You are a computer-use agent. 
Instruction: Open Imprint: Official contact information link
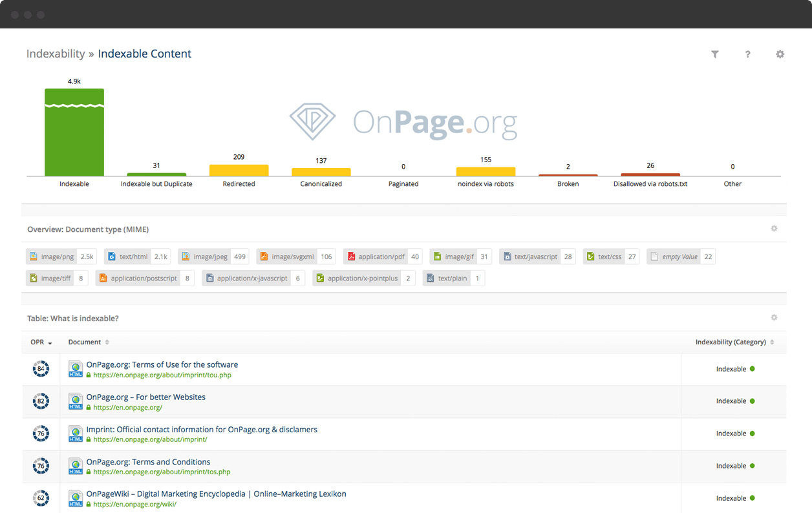[202, 429]
